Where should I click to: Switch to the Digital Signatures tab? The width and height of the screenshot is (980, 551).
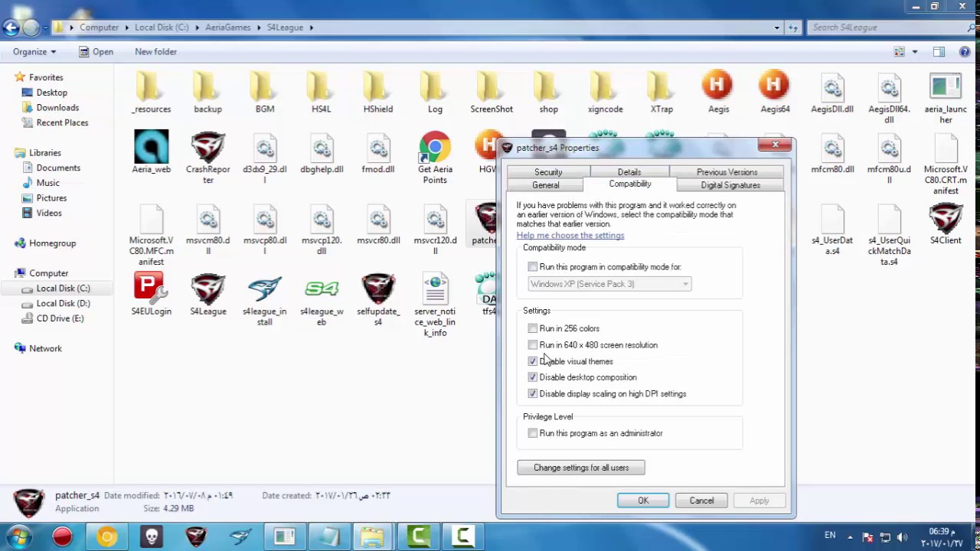pos(730,185)
